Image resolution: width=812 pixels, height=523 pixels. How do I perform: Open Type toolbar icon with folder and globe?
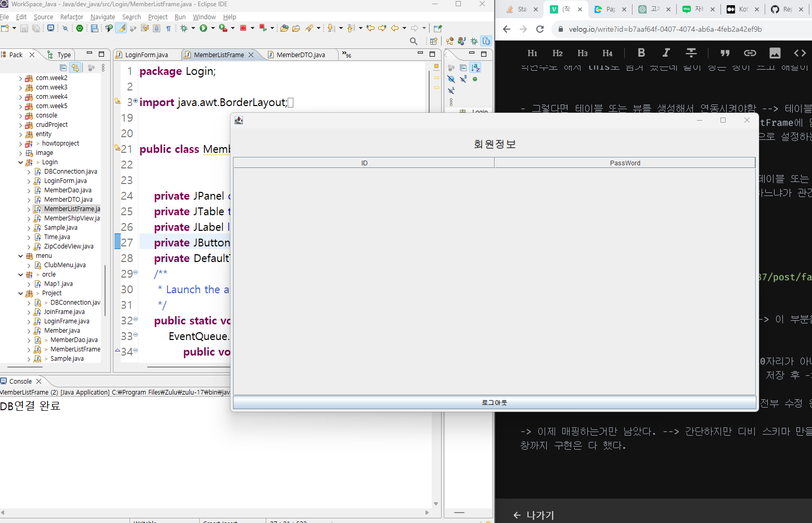point(284,28)
